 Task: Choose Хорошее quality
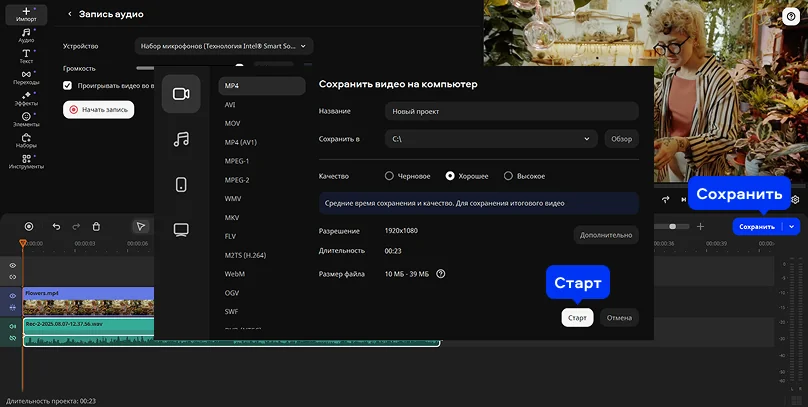(450, 176)
